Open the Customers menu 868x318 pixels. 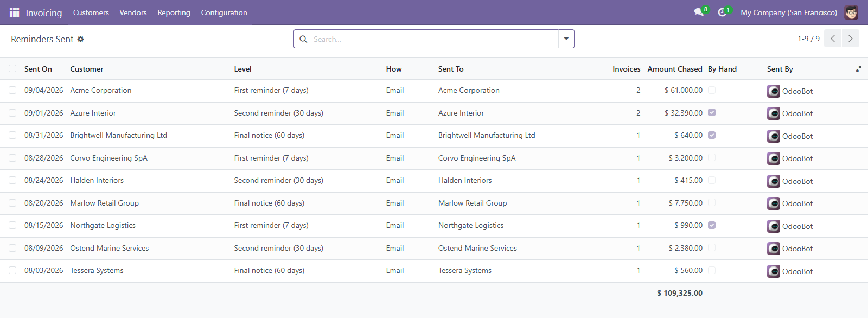pyautogui.click(x=91, y=12)
